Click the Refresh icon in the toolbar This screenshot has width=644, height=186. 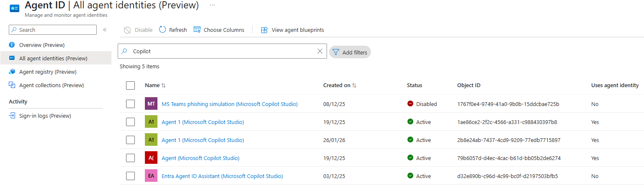(x=162, y=30)
